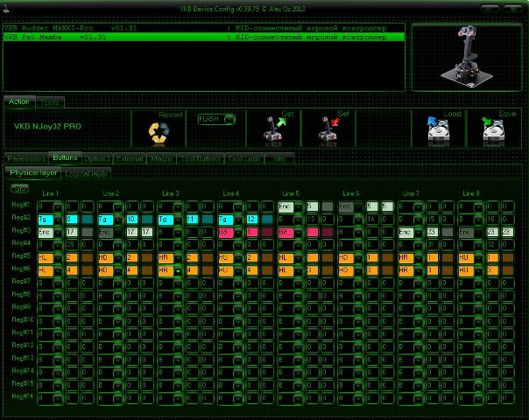Click the Set joystick icon with red arrow

click(x=328, y=130)
